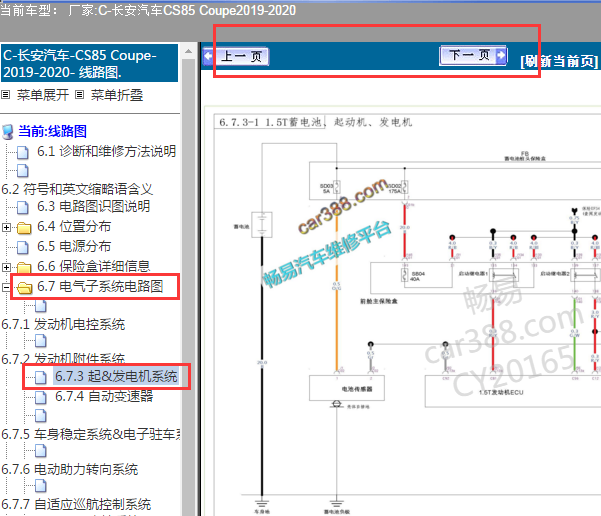This screenshot has width=601, height=516.
Task: Click the page icon above 6.7.7 entry
Action: pyautogui.click(x=41, y=486)
